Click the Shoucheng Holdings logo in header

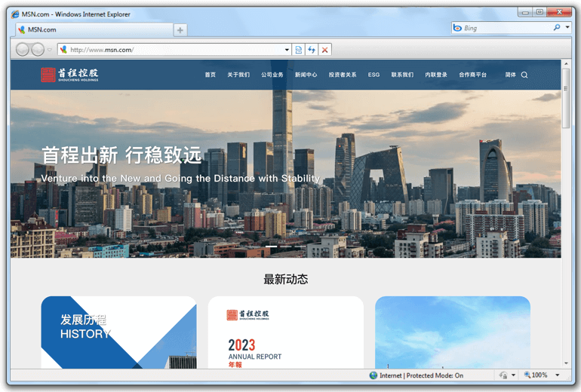tap(69, 75)
